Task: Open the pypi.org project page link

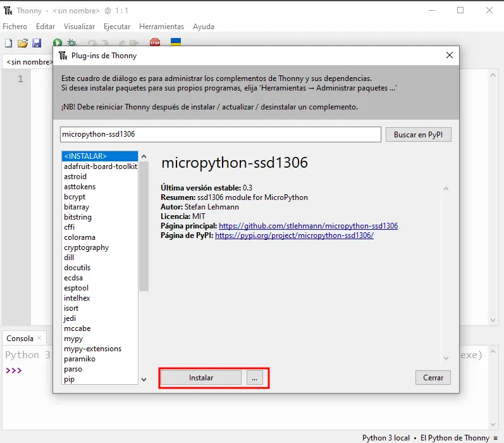Action: 294,235
